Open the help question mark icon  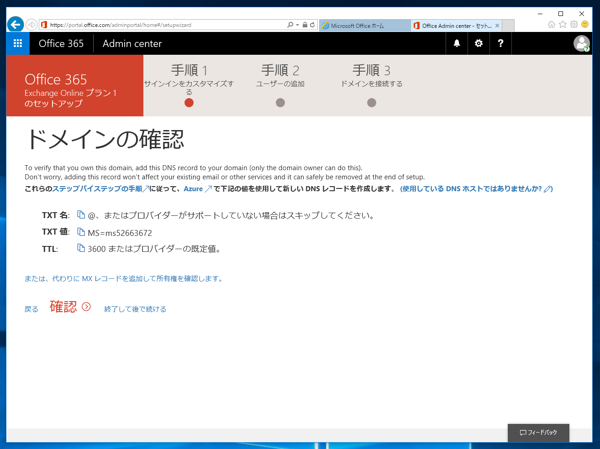[x=500, y=43]
